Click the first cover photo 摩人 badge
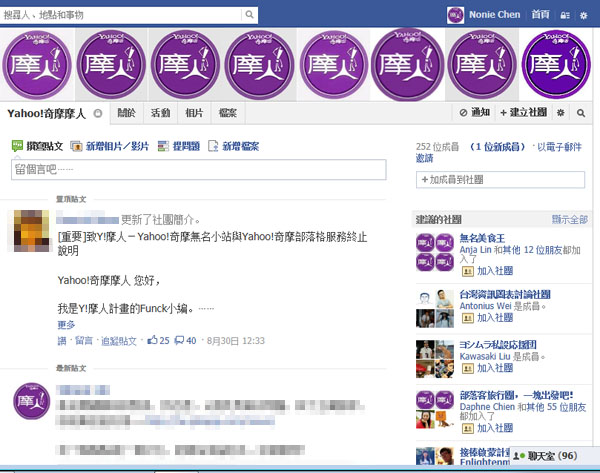Screen dimensions: 600x473 tap(37, 65)
